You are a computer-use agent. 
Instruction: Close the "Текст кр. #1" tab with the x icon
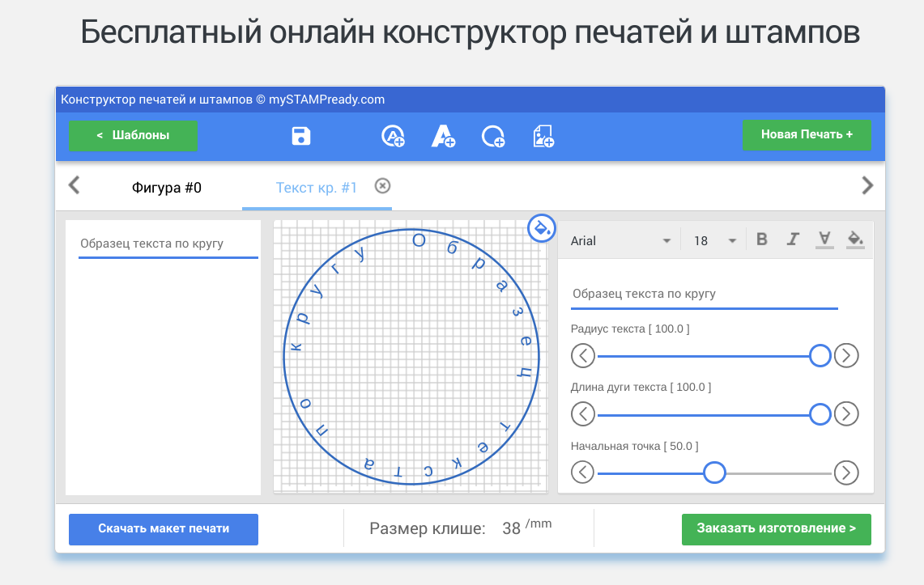tap(382, 186)
